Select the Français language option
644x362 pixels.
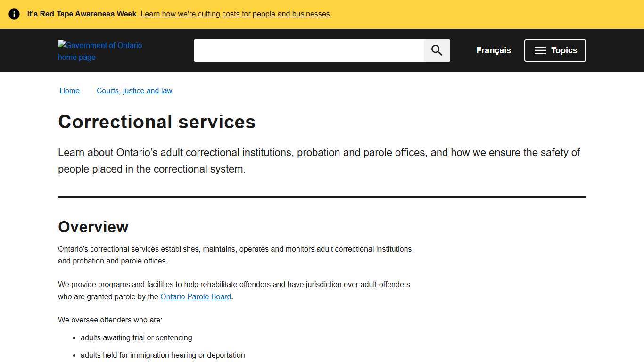[x=493, y=50]
